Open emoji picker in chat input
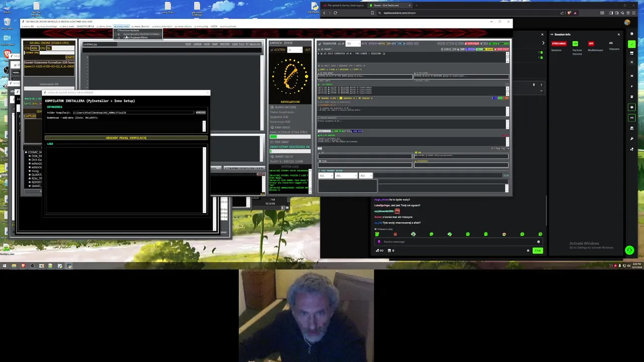 point(538,242)
